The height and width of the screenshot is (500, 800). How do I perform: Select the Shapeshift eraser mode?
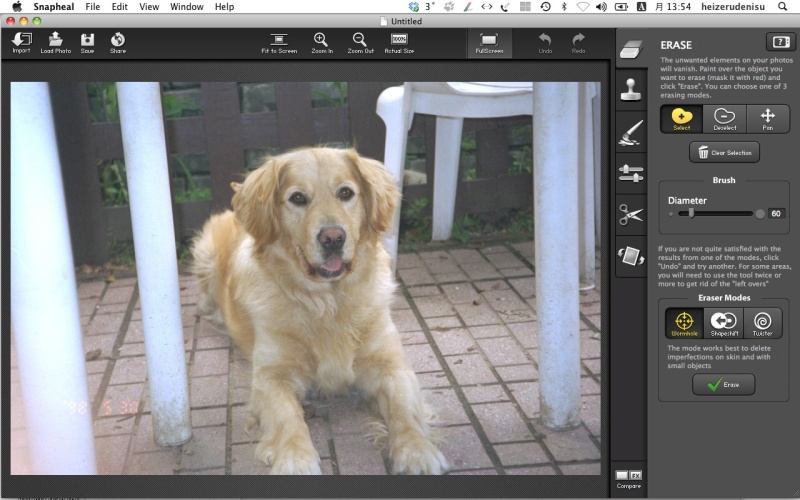(x=724, y=323)
